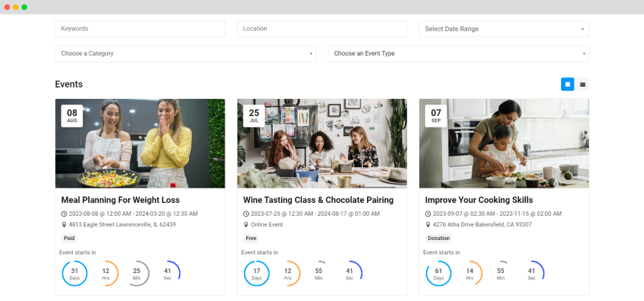Image resolution: width=644 pixels, height=301 pixels.
Task: Click 14 Hrs countdown on Cooking Skills
Action: [470, 274]
